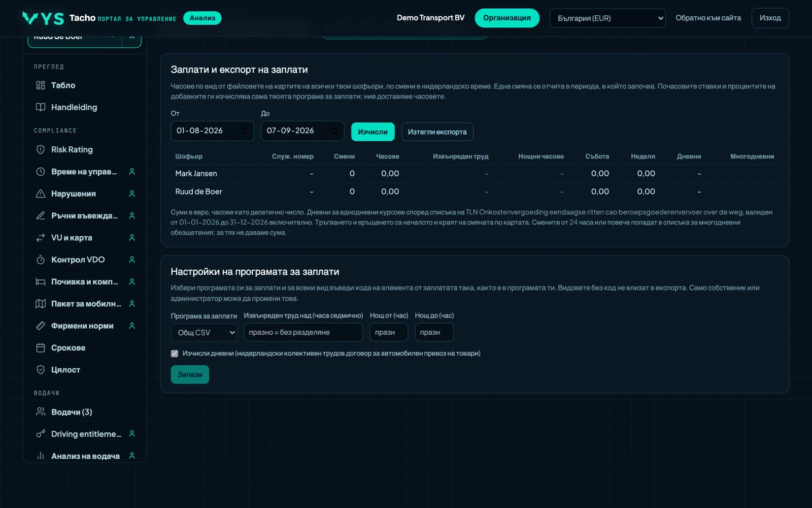Screen dimensions: 812x508
Task: Select the Mark Jansen row
Action: coord(475,174)
